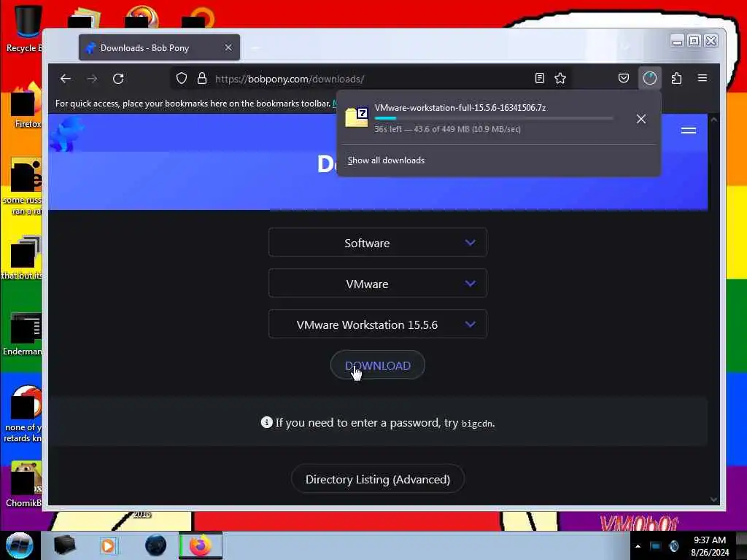Open the Enderman desktop icon
747x560 pixels.
(x=23, y=333)
